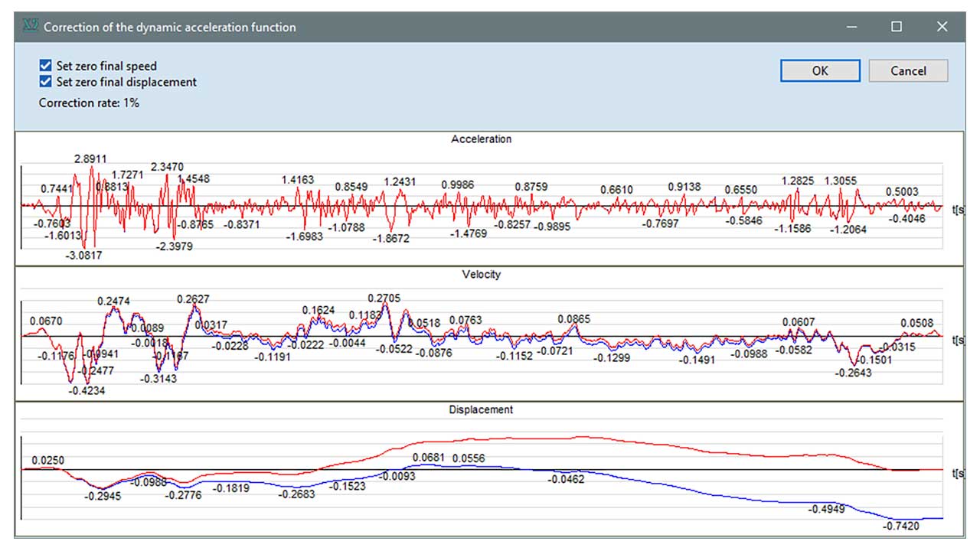
Task: Enable the Set zero final displacement checkbox
Action: coord(45,82)
